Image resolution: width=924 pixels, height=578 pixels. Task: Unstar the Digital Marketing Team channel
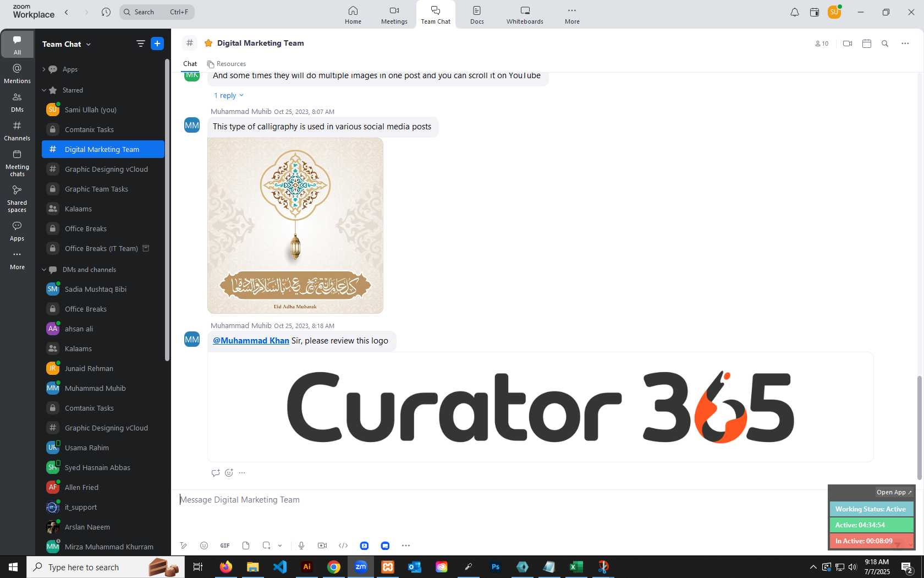click(x=208, y=43)
